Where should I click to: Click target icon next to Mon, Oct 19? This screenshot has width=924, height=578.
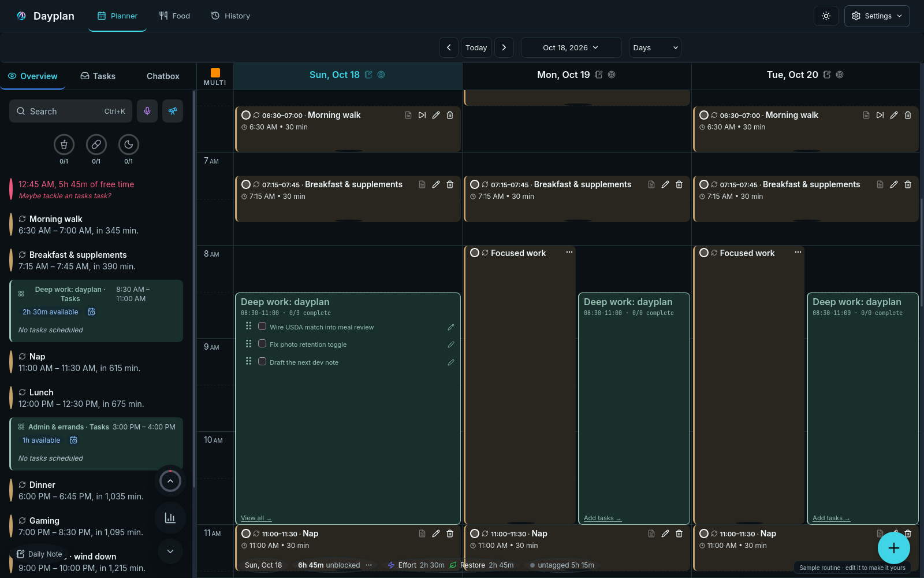[x=612, y=75]
